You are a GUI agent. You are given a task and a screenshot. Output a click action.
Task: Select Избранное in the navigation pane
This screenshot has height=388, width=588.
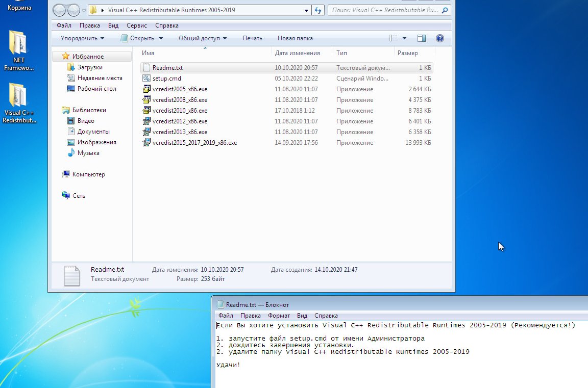tap(88, 57)
